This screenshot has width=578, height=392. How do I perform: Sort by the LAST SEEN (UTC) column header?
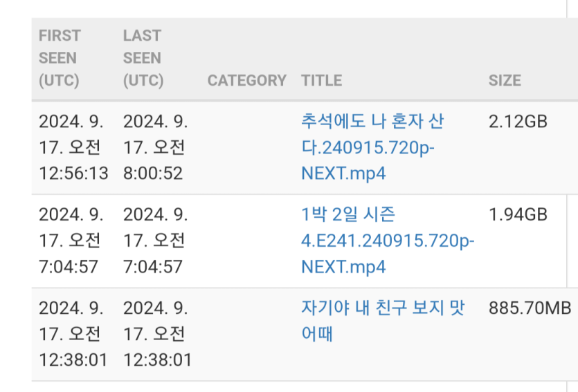click(x=143, y=58)
